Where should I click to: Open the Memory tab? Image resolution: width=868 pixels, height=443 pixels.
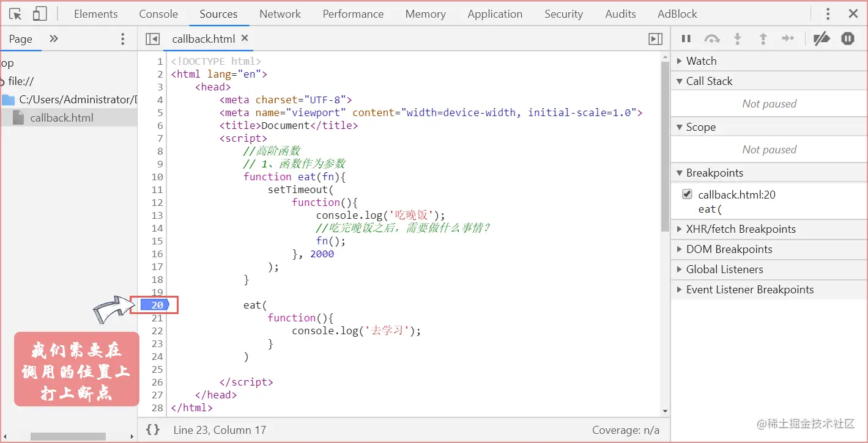[425, 13]
